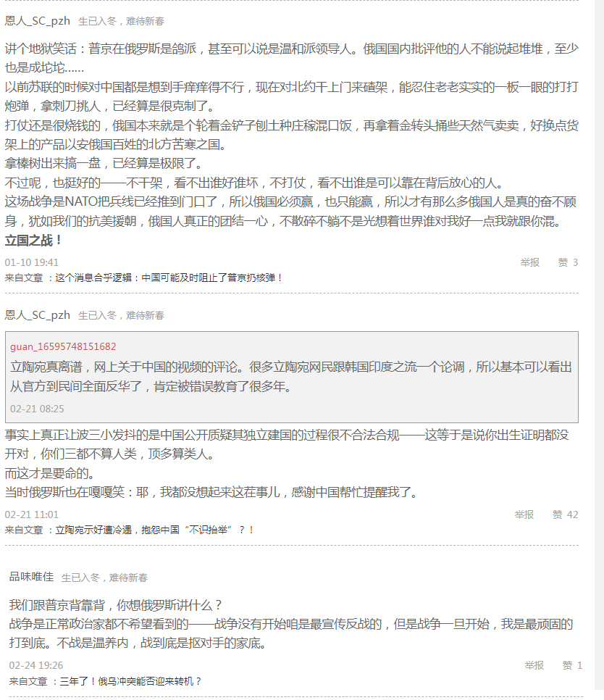The image size is (604, 700).
Task: Like the comment showing 赞 42
Action: 565,514
